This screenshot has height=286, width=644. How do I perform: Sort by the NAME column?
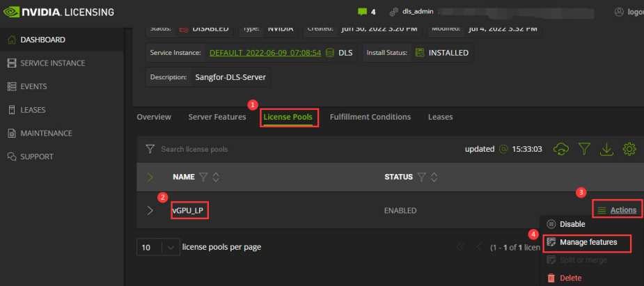pos(216,177)
